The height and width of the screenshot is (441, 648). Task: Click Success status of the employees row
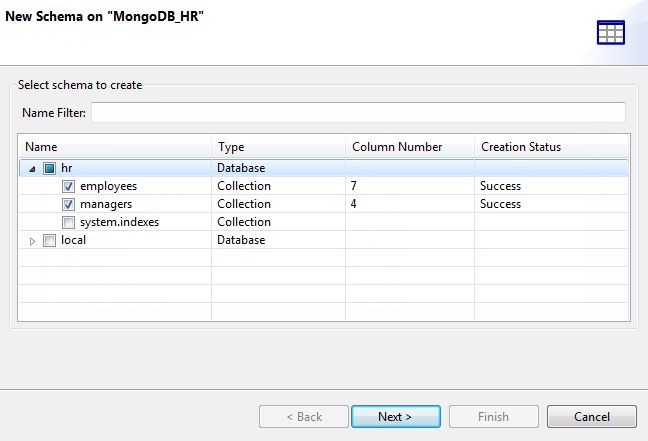(500, 186)
